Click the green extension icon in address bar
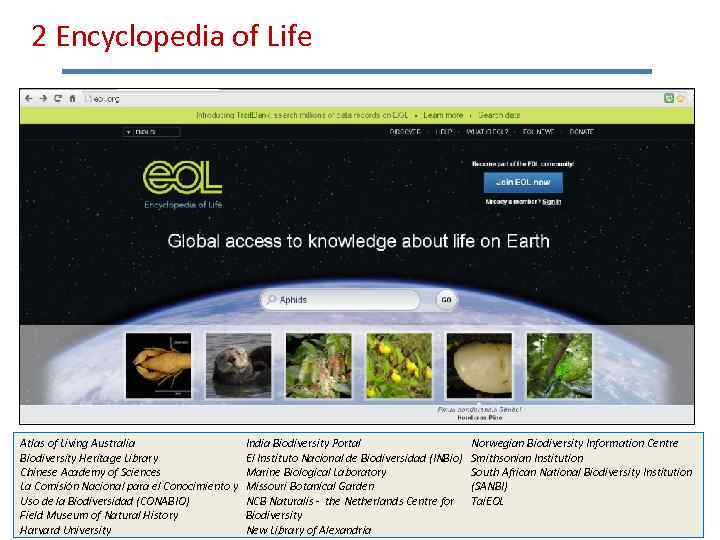Viewport: 720px width, 540px height. pos(669,98)
